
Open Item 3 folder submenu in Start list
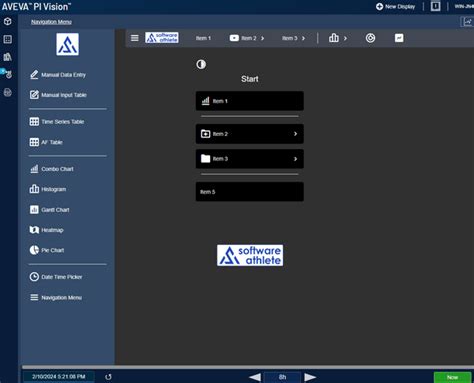pyautogui.click(x=250, y=159)
